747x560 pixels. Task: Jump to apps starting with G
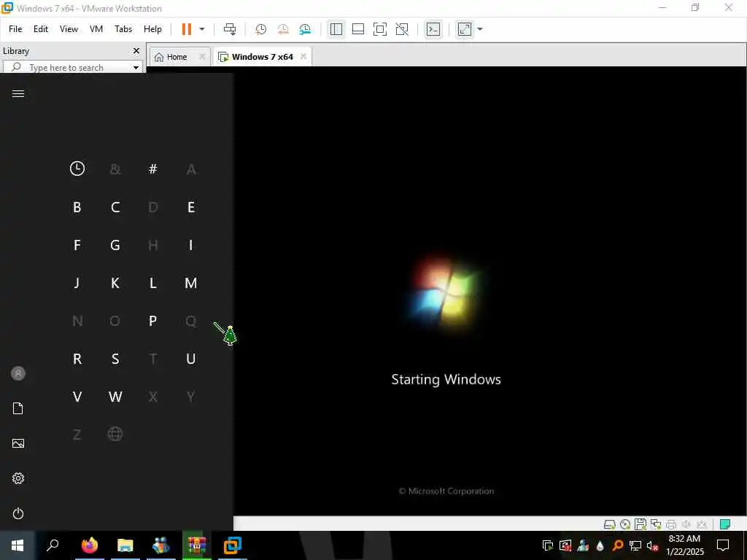coord(115,245)
